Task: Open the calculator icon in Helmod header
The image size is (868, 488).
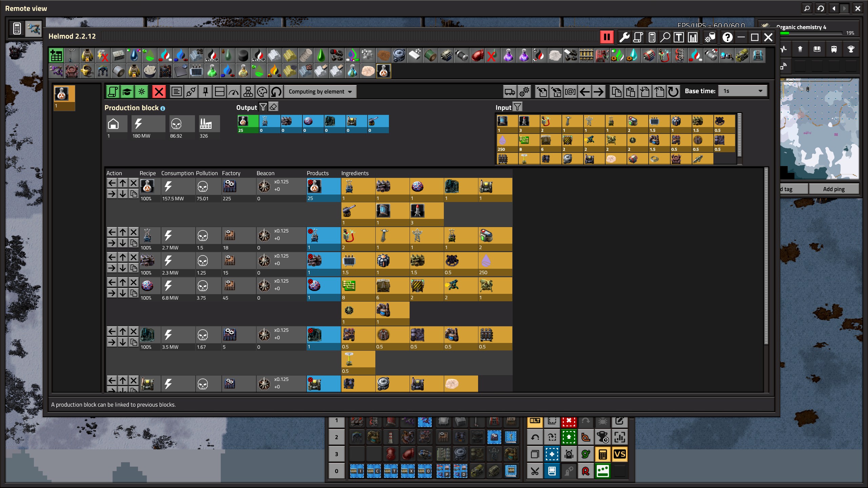Action: click(x=652, y=37)
